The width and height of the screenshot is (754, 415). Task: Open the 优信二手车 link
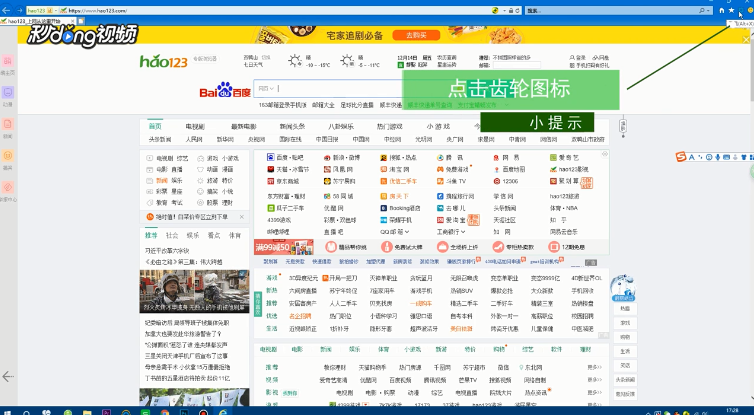[x=398, y=181]
